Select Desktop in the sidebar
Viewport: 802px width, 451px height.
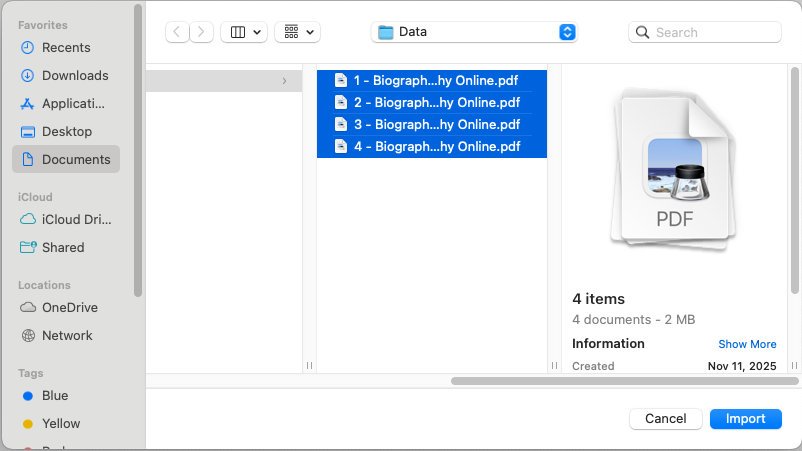tap(66, 131)
